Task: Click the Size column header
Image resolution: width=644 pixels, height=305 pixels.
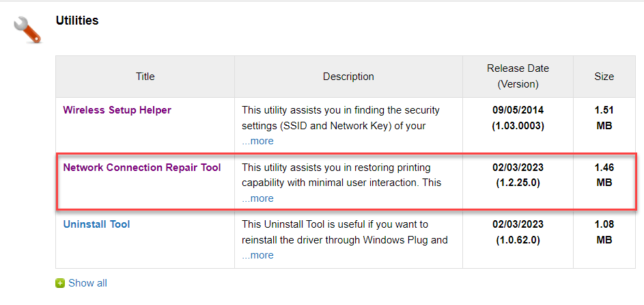Action: pos(604,77)
